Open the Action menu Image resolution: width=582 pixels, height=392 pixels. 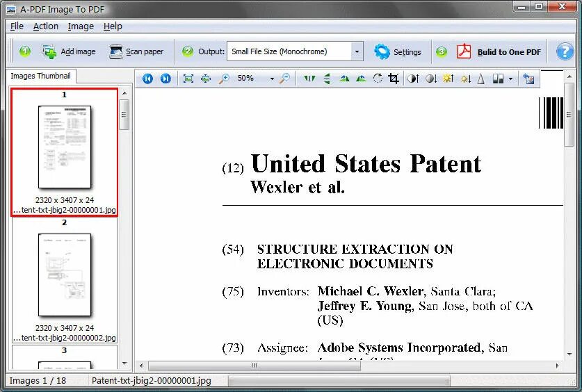[46, 26]
